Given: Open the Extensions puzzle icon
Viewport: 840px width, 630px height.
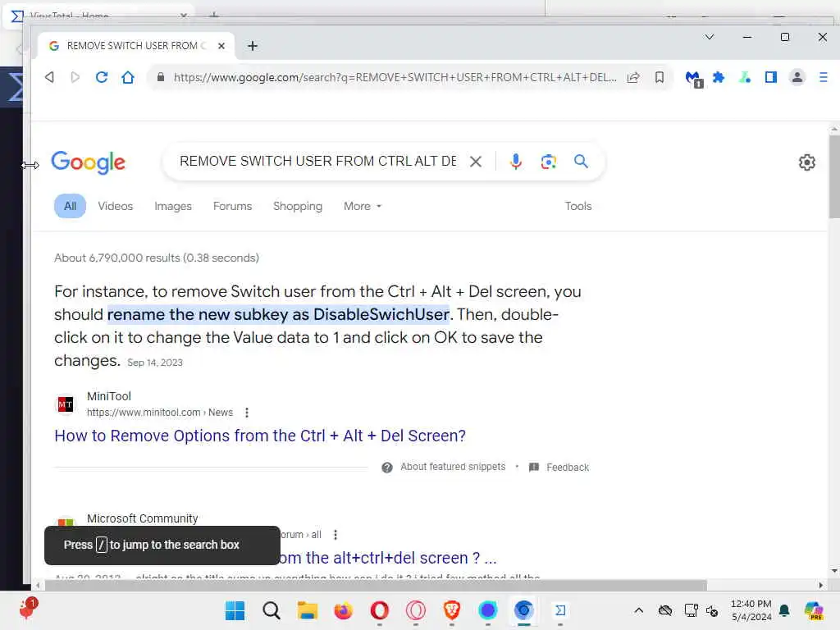Looking at the screenshot, I should point(719,77).
